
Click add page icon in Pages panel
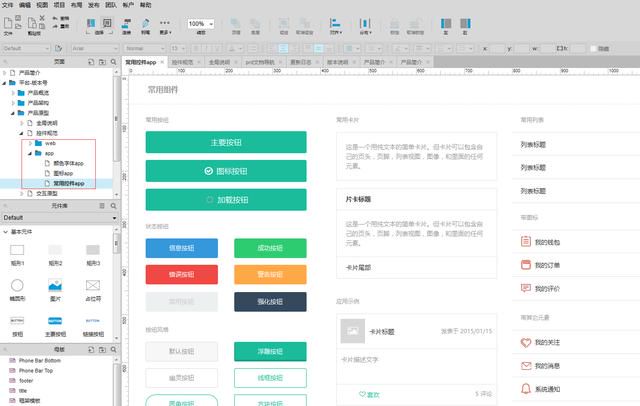91,62
